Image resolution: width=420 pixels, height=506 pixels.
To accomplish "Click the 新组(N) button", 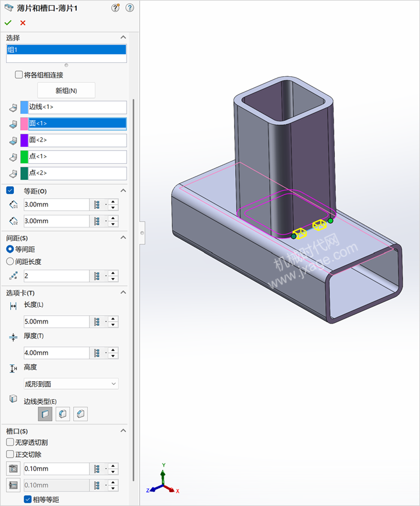I will [x=66, y=91].
